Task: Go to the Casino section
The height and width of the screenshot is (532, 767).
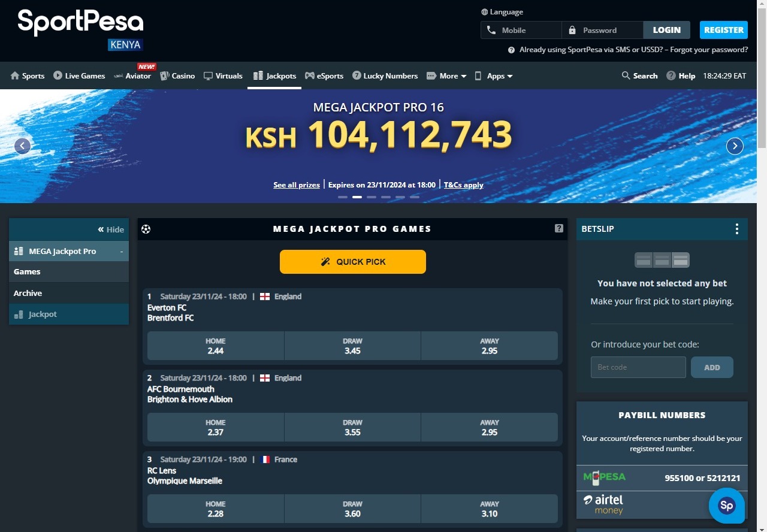Action: (177, 76)
